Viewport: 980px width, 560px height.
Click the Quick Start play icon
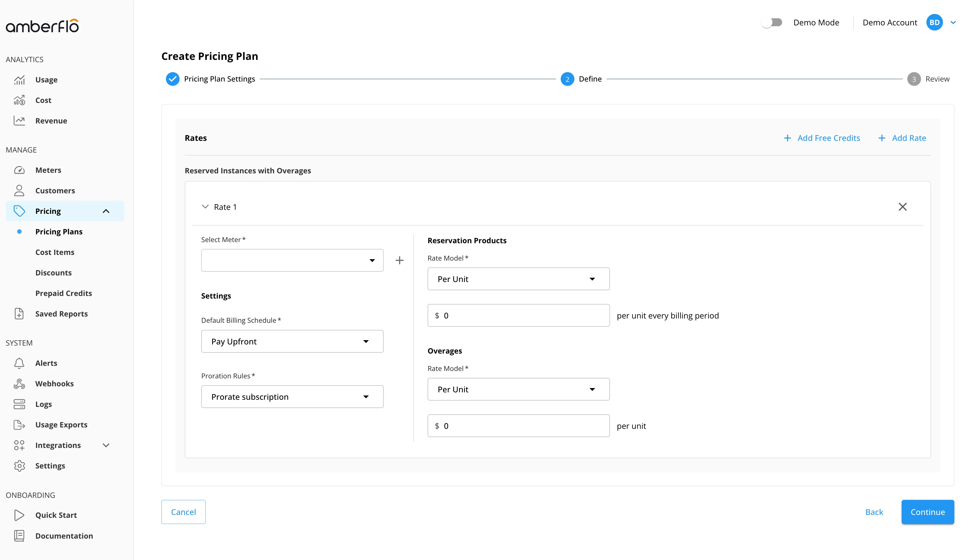point(19,515)
